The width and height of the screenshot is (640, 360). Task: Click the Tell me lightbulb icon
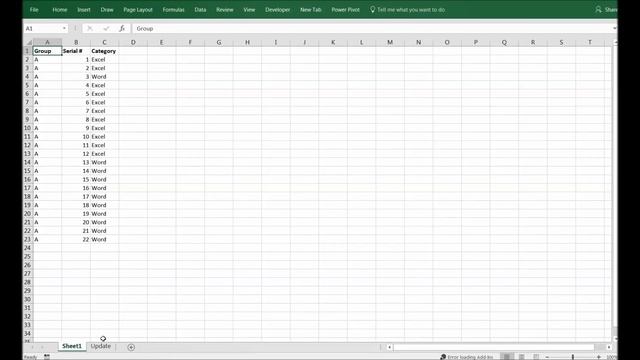(372, 9)
